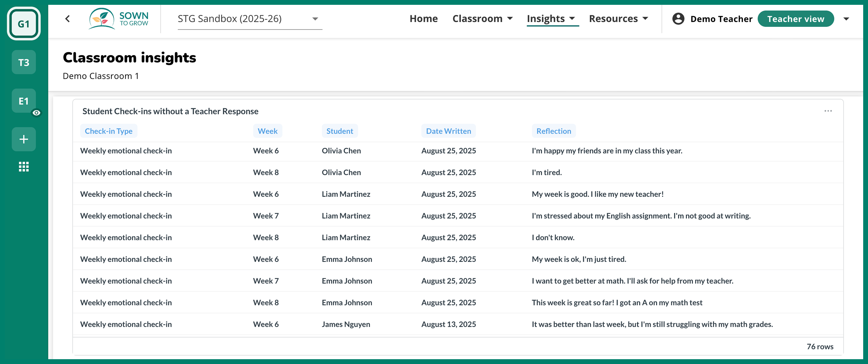Open the check-ins widget three-dot menu

(828, 110)
